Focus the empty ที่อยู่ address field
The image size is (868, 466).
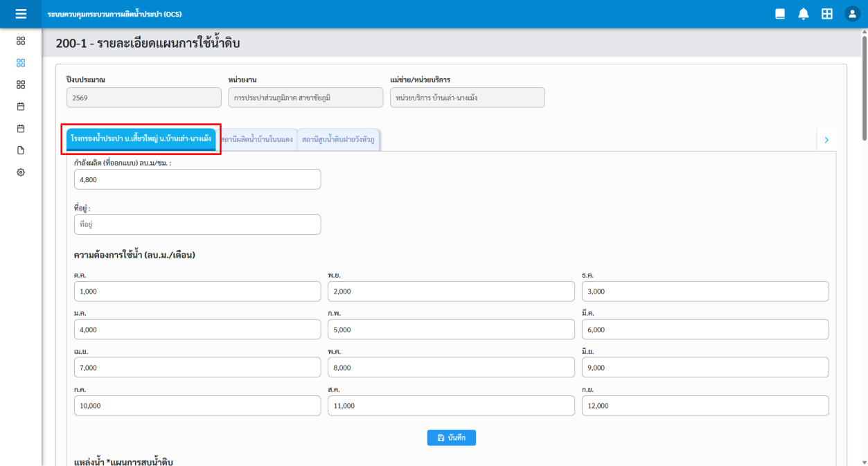pyautogui.click(x=197, y=224)
